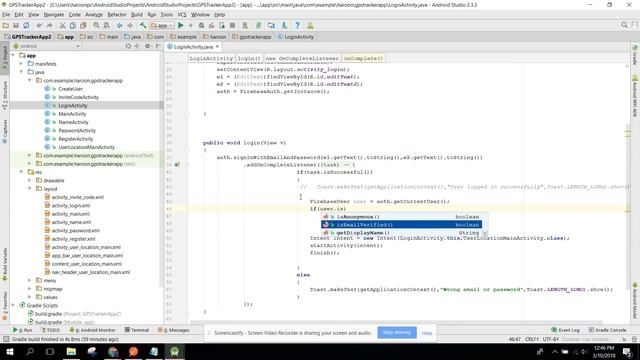Click the Debug app bug icon
640x360 pixels.
click(x=201, y=25)
